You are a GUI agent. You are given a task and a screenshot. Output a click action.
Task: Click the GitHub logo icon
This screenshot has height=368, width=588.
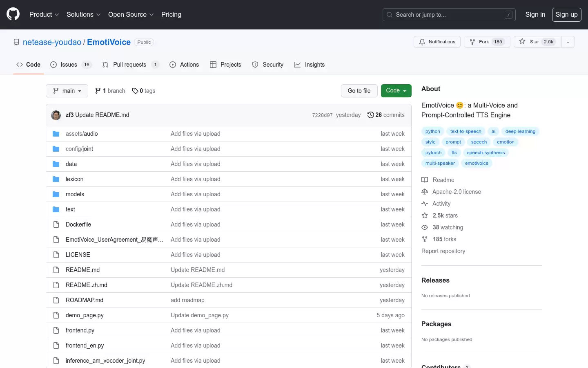(x=13, y=14)
